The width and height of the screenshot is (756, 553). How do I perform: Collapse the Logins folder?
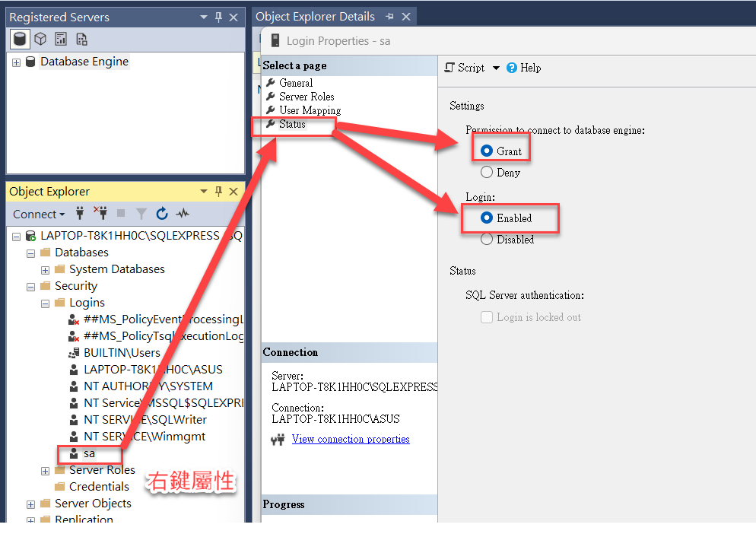point(45,302)
